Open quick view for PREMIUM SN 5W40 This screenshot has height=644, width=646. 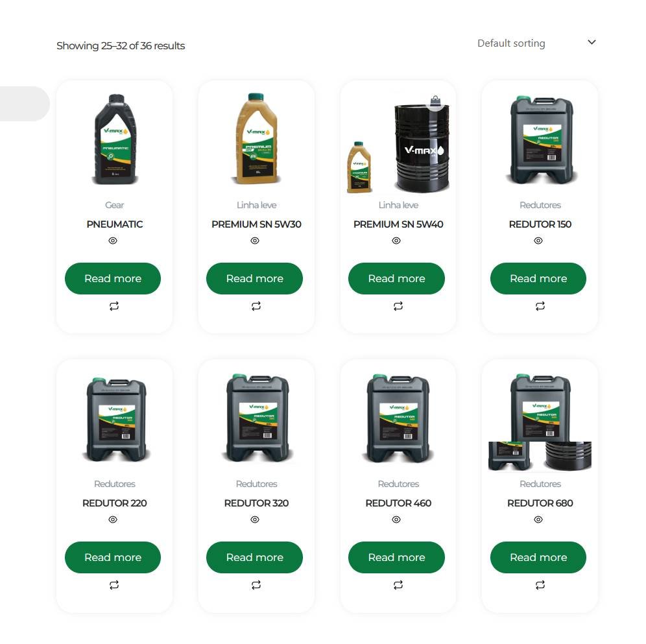(x=396, y=241)
